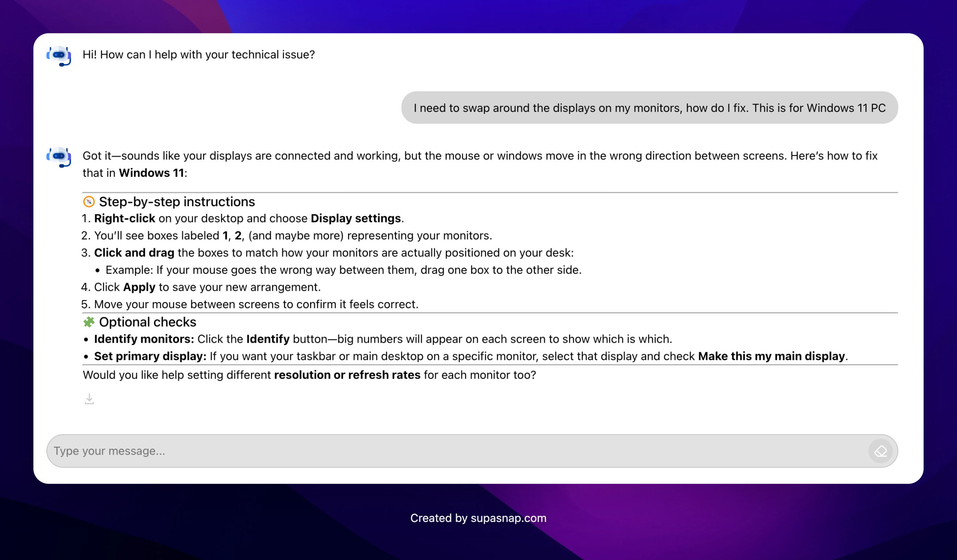Screen dimensions: 957x560
Task: Select the bolded Apply text in step four
Action: [139, 287]
